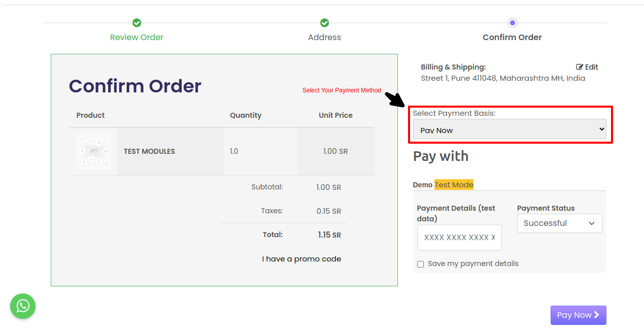Image resolution: width=644 pixels, height=329 pixels.
Task: Enable Save my payment details checkbox
Action: click(x=420, y=264)
